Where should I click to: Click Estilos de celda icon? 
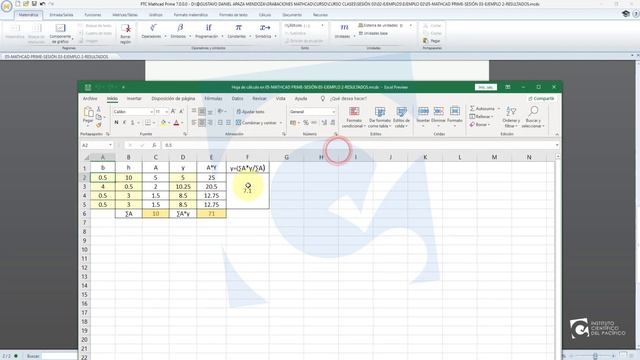coord(402,111)
